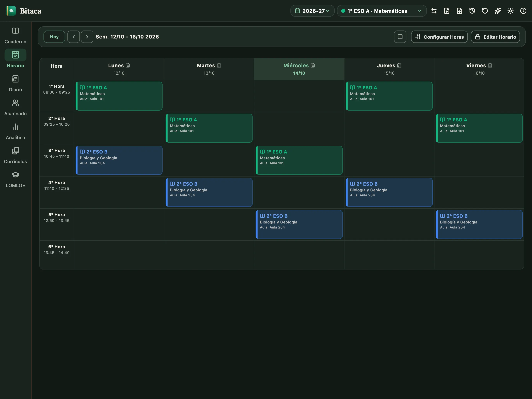Click the '3ª Hora' row label
This screenshot has height=399, width=532.
(56, 151)
